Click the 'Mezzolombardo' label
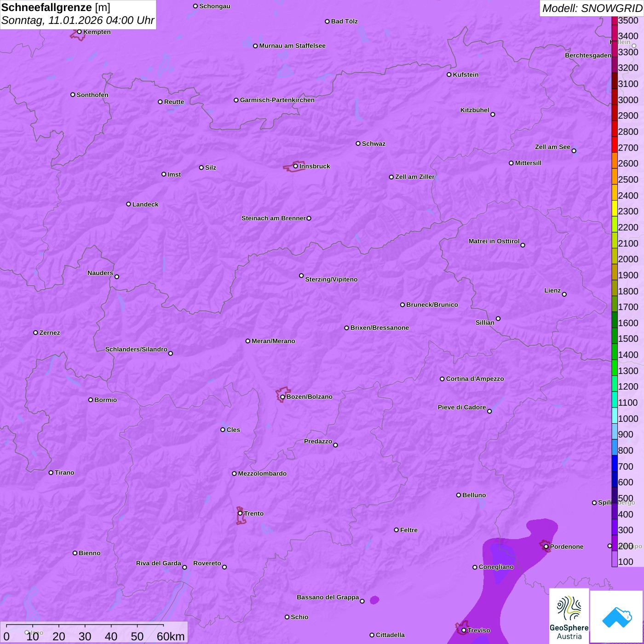644x644 pixels. click(x=262, y=473)
